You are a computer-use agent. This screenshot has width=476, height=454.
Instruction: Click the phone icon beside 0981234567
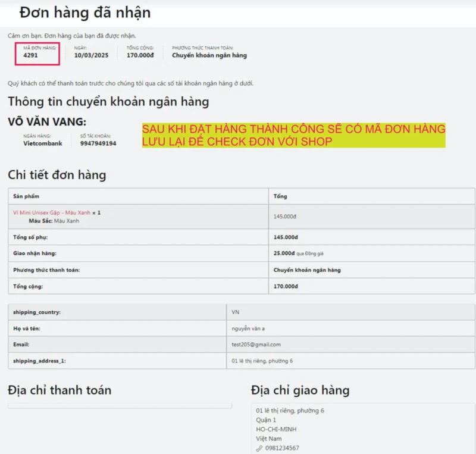(259, 448)
